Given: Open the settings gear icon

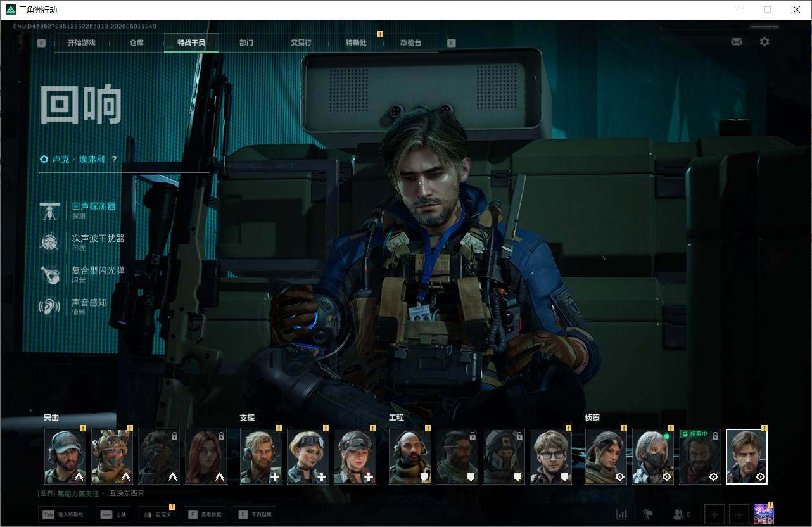Looking at the screenshot, I should point(764,42).
